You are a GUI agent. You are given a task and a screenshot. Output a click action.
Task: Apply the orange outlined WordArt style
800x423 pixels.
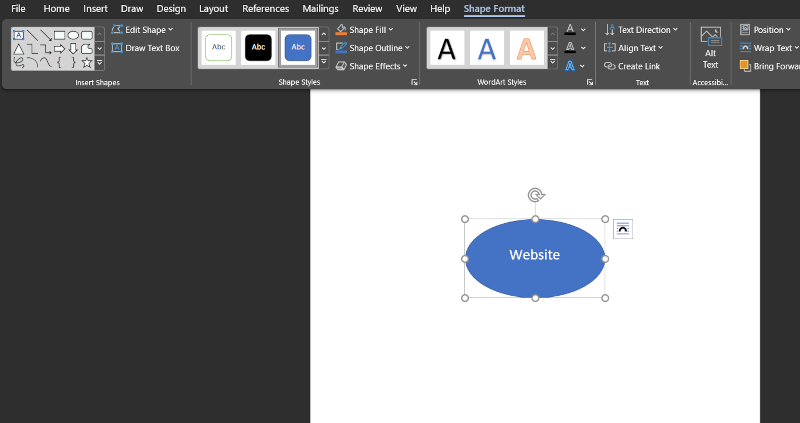[527, 47]
